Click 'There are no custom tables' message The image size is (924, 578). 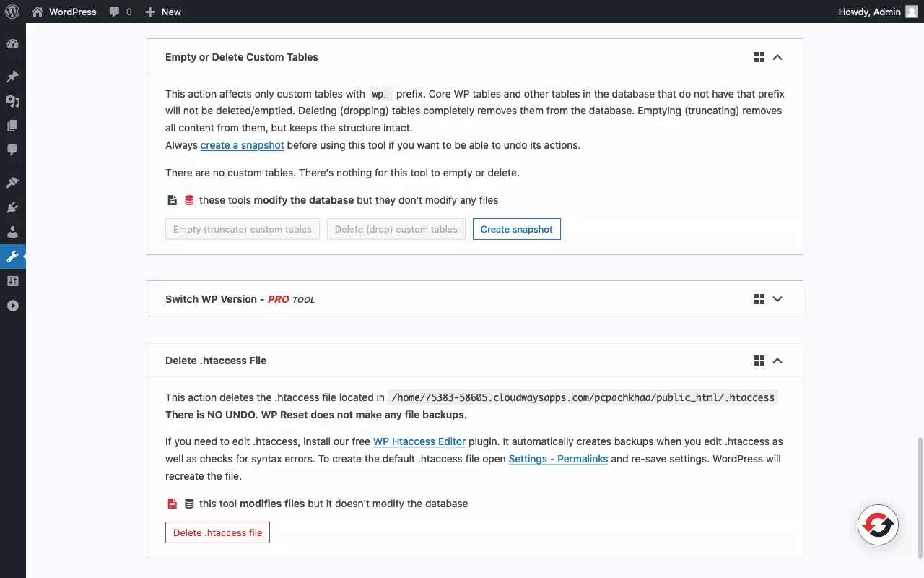tap(342, 173)
